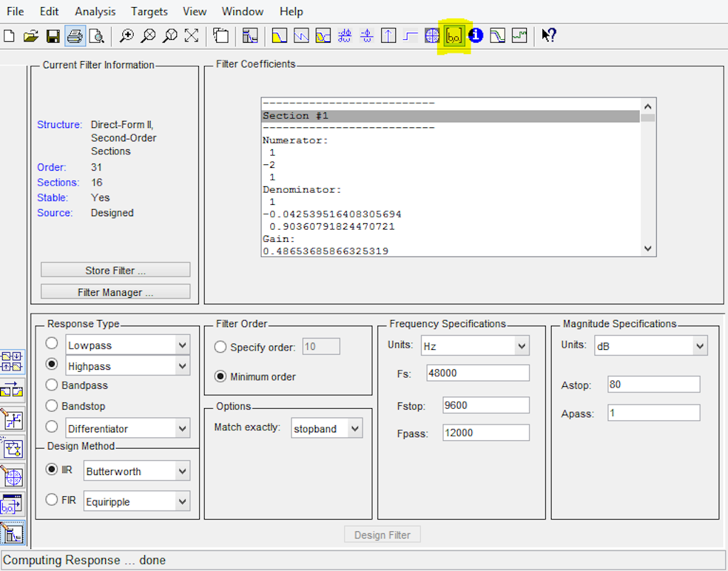Click the Store Filter button
The width and height of the screenshot is (728, 571).
coord(116,270)
